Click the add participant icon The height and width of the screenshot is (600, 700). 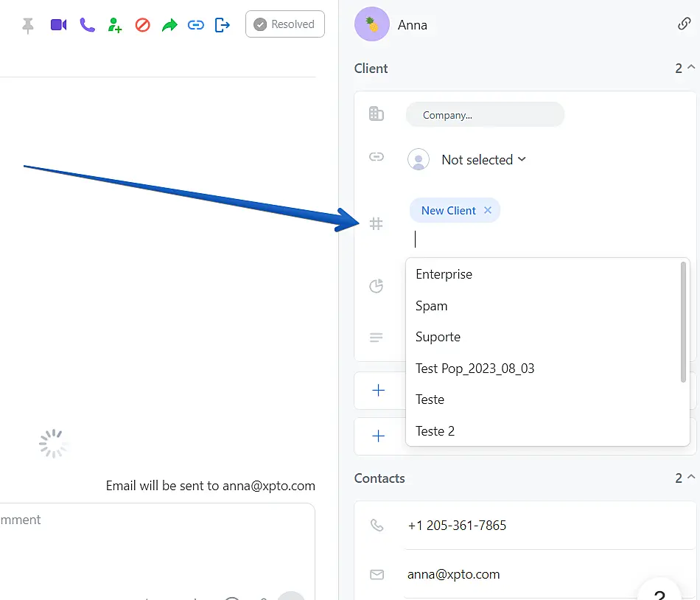pyautogui.click(x=115, y=25)
